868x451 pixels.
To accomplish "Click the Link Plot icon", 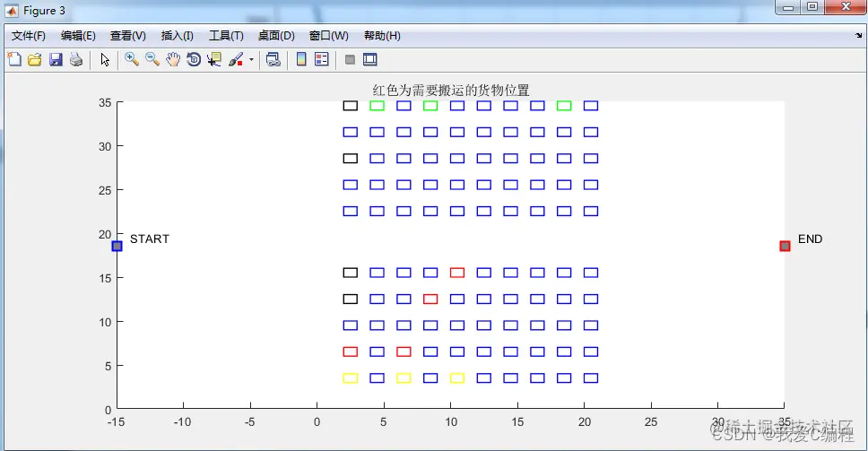I will pos(273,59).
